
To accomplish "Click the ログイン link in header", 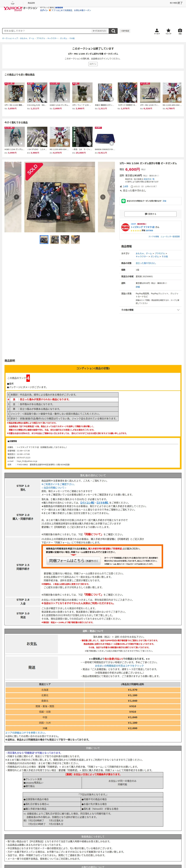I will tap(44, 10).
